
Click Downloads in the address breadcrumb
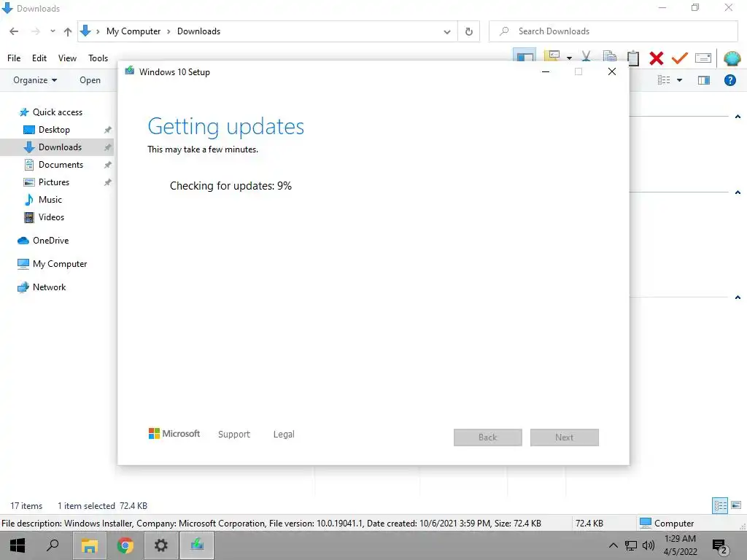[x=198, y=31]
